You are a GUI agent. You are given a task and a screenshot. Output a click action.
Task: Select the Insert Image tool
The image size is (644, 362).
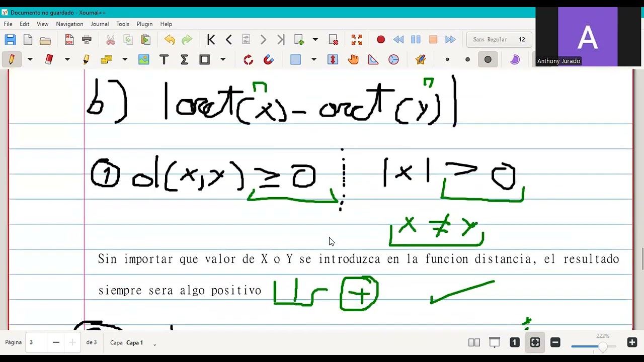144,59
